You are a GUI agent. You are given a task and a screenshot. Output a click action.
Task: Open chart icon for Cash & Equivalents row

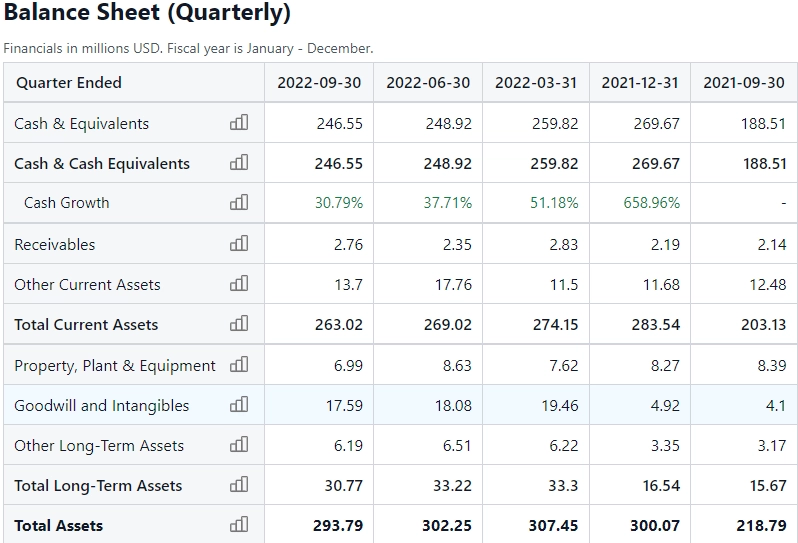tap(238, 123)
